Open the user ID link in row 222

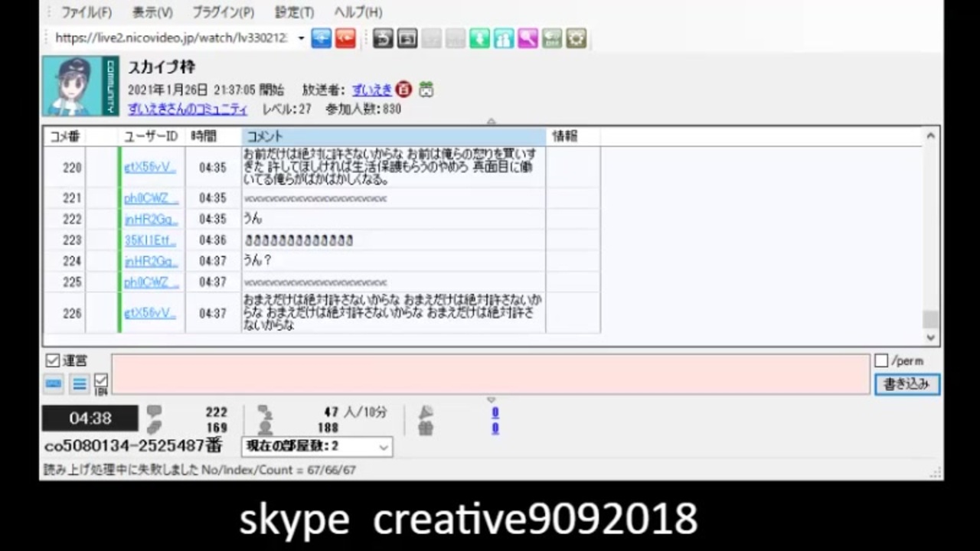tap(151, 219)
